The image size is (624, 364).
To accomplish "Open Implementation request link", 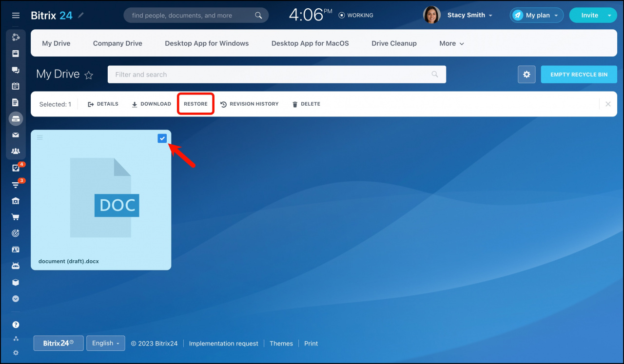I will tap(224, 344).
